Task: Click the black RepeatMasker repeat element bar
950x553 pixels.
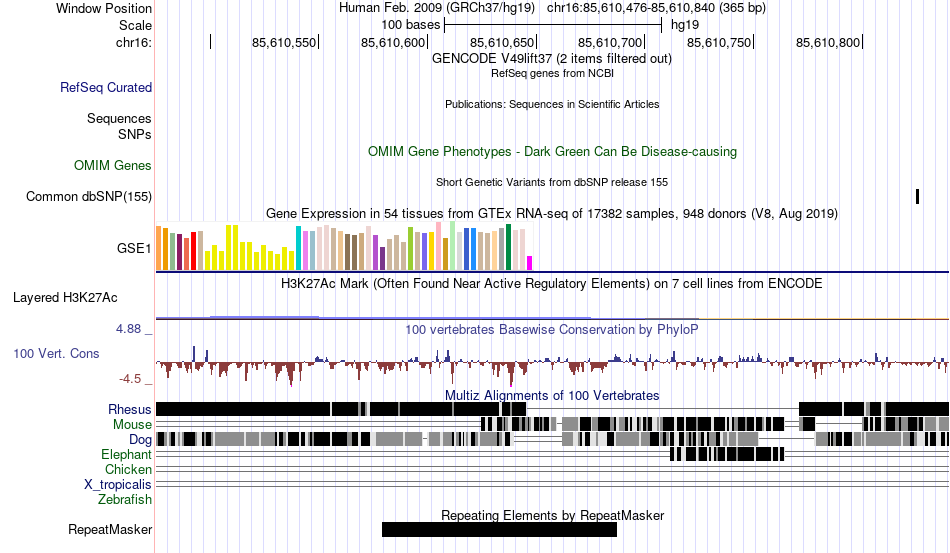Action: pyautogui.click(x=499, y=529)
